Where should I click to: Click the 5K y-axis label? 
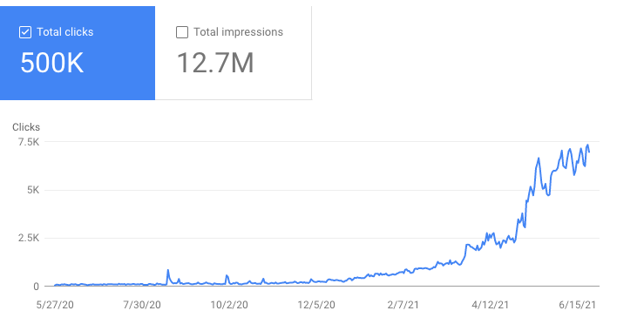click(33, 190)
